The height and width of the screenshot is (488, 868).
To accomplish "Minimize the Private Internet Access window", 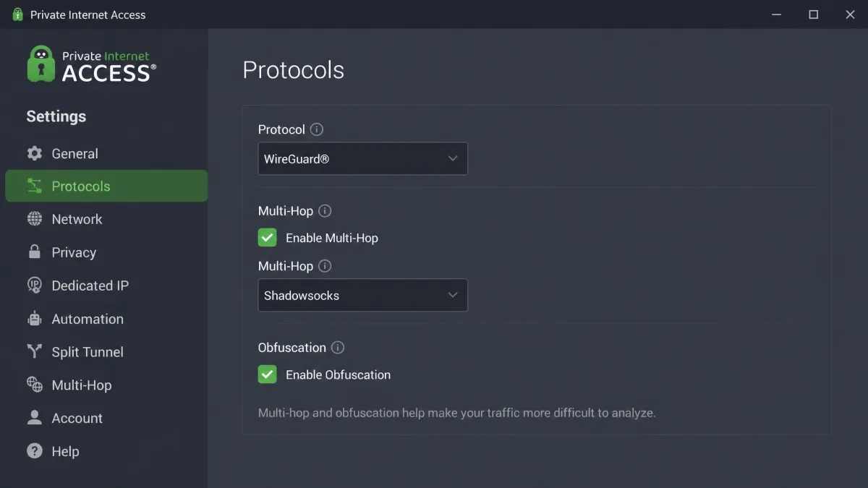I will (776, 14).
